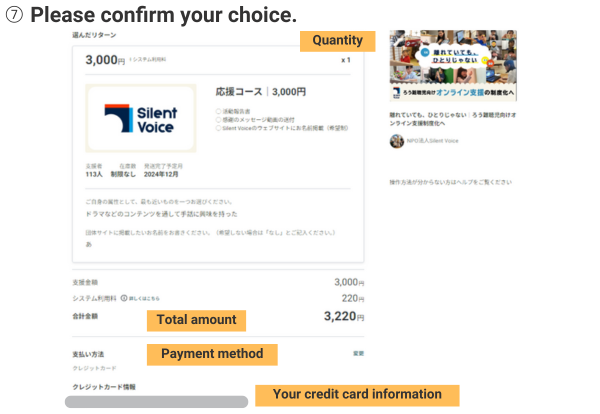The image size is (600, 414).
Task: Click the NPO Silent Voice avatar icon
Action: click(395, 141)
